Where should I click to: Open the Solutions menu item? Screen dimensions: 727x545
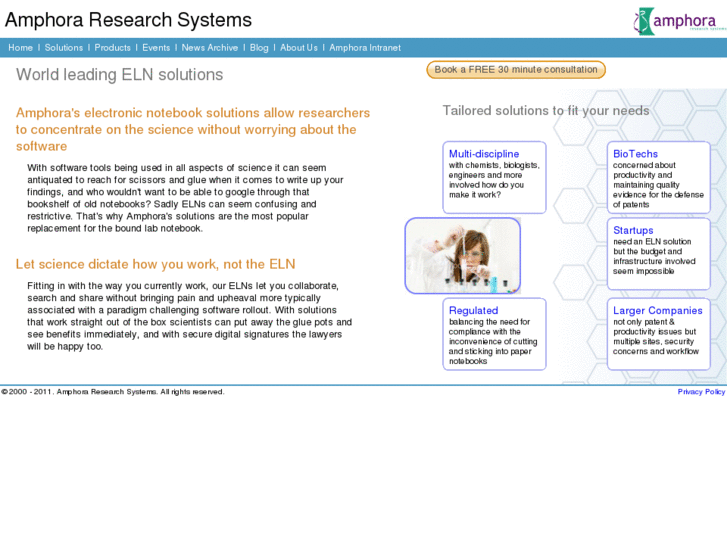click(x=64, y=48)
